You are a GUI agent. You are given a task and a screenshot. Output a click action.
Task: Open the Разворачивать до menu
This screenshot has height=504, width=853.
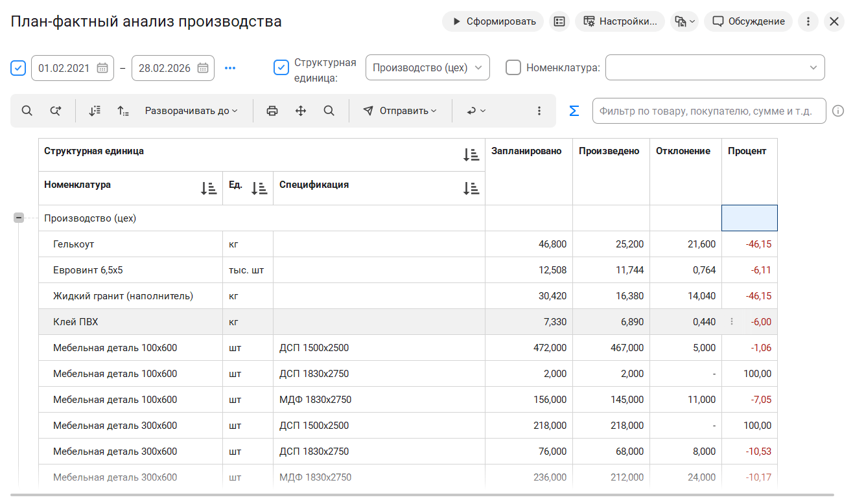coord(191,111)
